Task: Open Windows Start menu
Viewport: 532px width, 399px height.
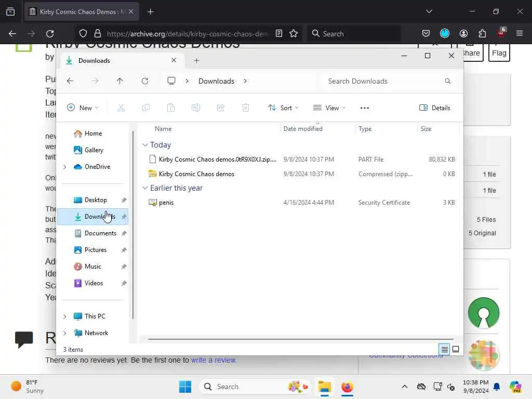Action: pyautogui.click(x=185, y=387)
